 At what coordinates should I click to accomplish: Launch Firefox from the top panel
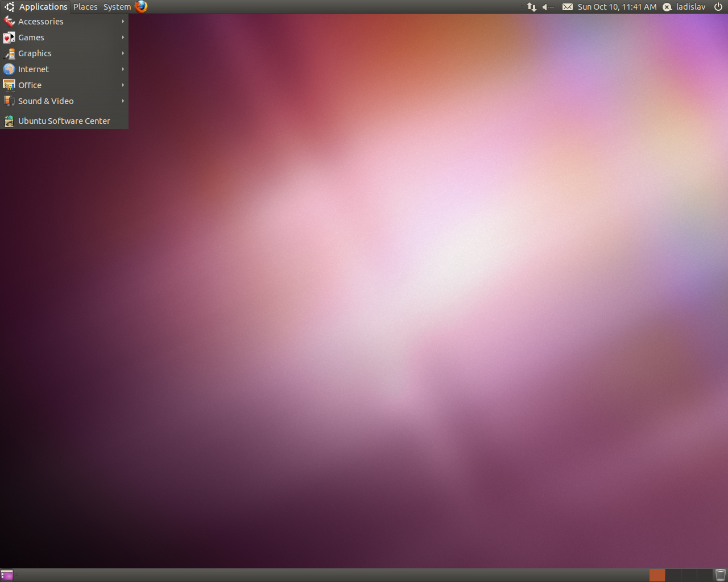click(141, 7)
